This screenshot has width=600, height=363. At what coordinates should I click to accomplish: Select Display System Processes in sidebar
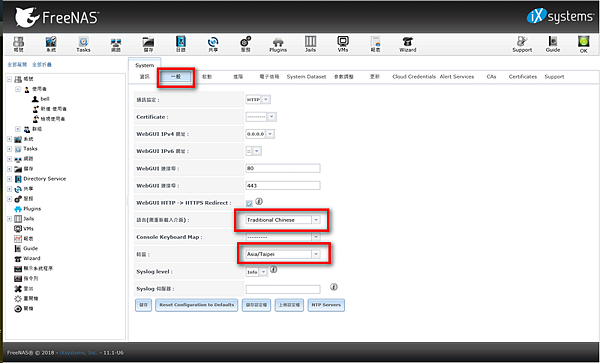click(33, 269)
